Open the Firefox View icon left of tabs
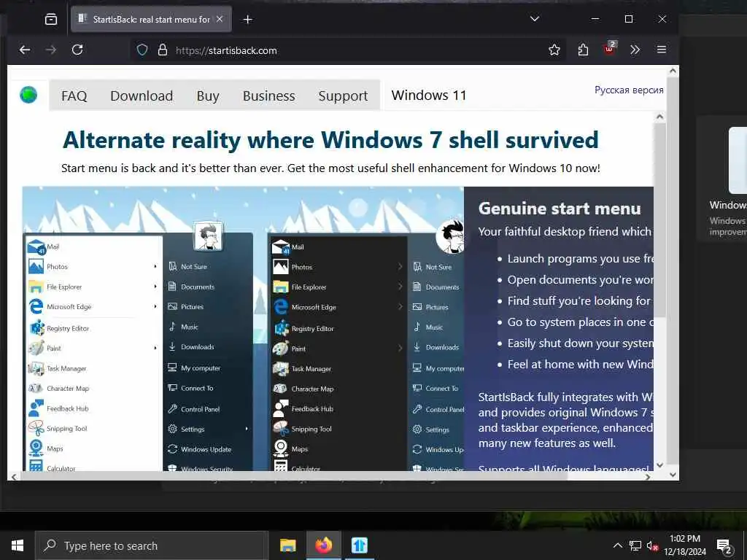Viewport: 747px width, 560px height. [x=51, y=19]
